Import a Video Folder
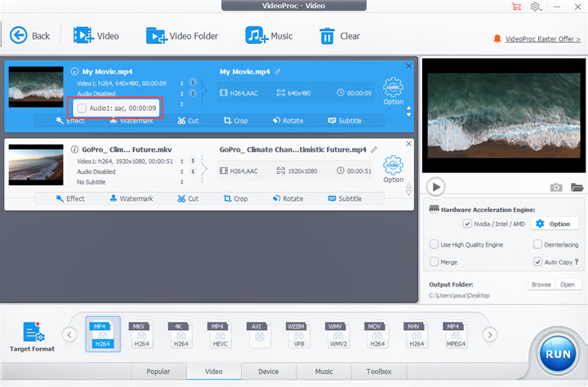 tap(182, 36)
